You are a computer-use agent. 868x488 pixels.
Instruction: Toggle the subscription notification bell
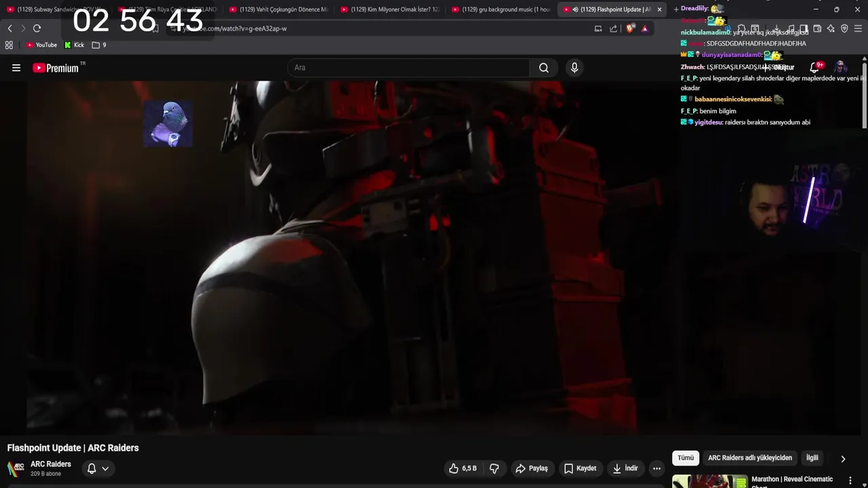[92, 468]
